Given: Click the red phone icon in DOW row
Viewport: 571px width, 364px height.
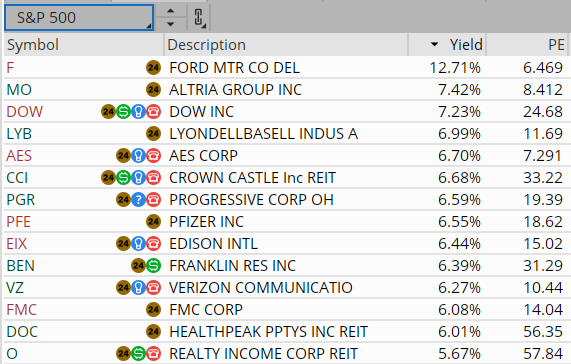Looking at the screenshot, I should click(x=153, y=112).
